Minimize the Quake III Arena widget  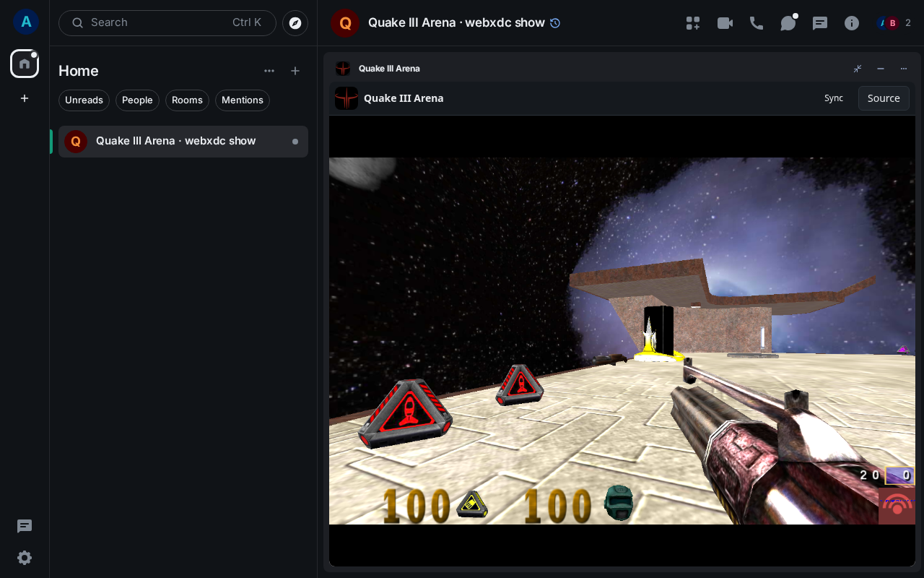click(x=881, y=69)
